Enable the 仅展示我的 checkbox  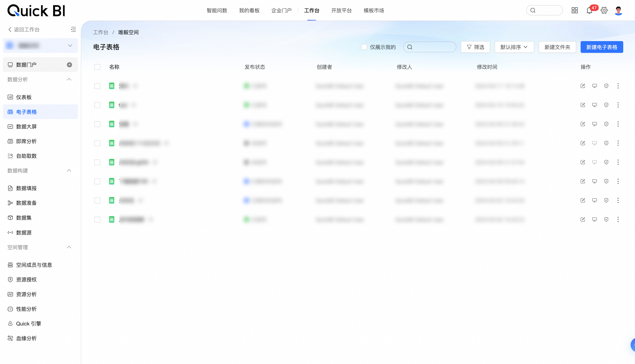[x=364, y=47]
